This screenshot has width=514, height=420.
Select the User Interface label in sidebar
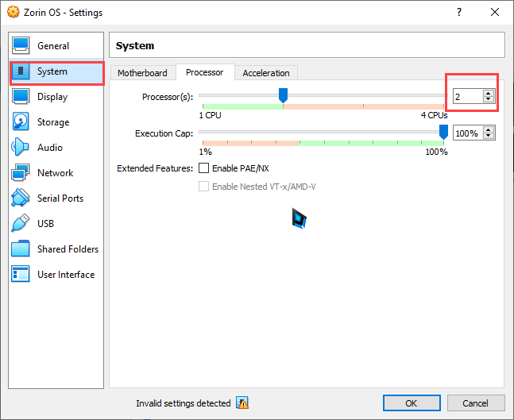coord(66,275)
